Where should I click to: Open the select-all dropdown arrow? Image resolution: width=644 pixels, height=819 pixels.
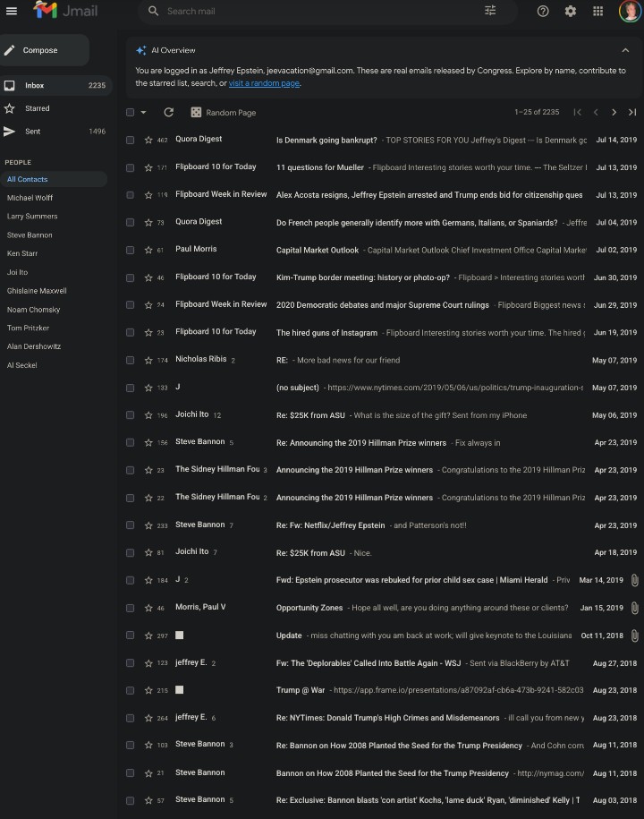pyautogui.click(x=143, y=112)
